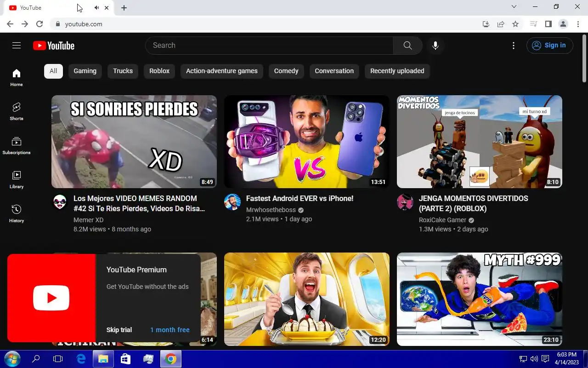Open the MYTH #999 video thumbnail
The height and width of the screenshot is (368, 588).
[x=480, y=299]
